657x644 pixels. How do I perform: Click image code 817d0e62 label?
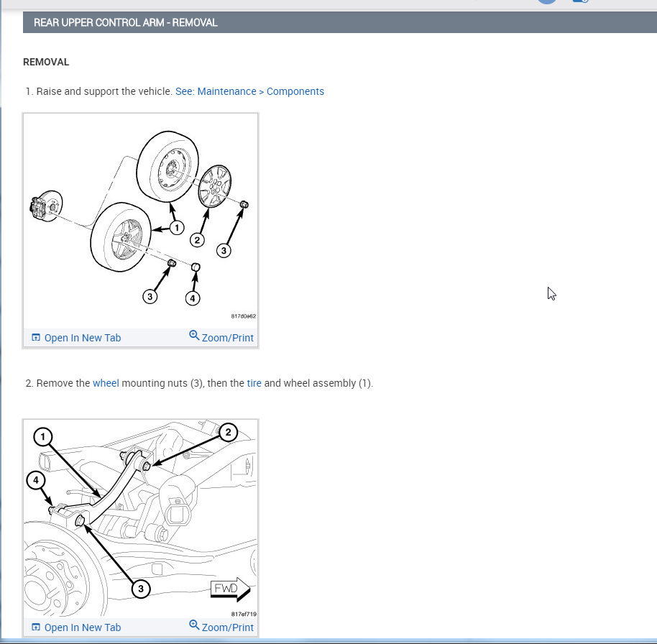tap(244, 316)
